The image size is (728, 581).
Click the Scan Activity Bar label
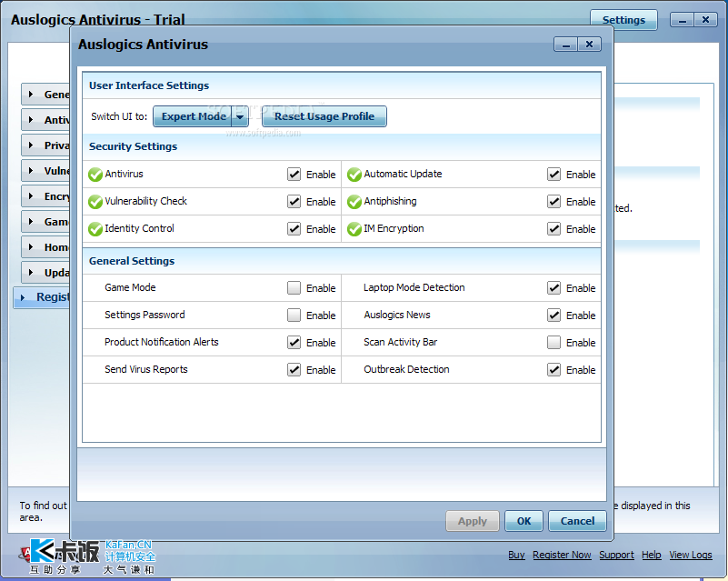[x=400, y=342]
